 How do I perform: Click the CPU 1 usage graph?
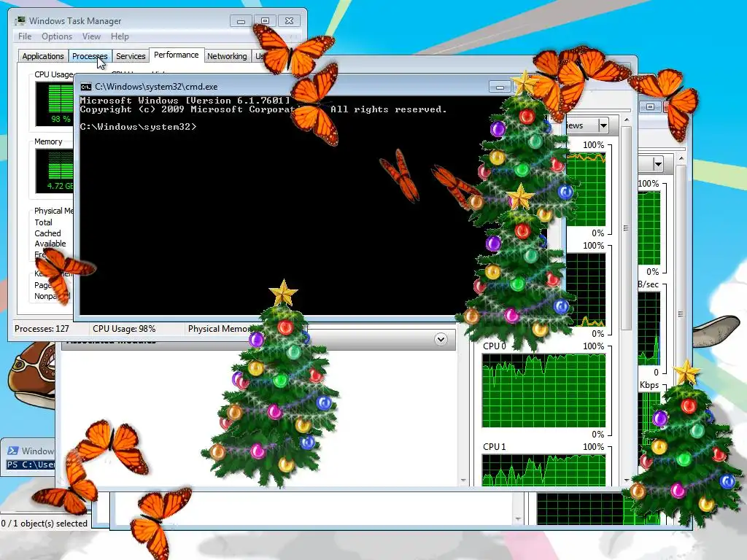click(x=543, y=470)
